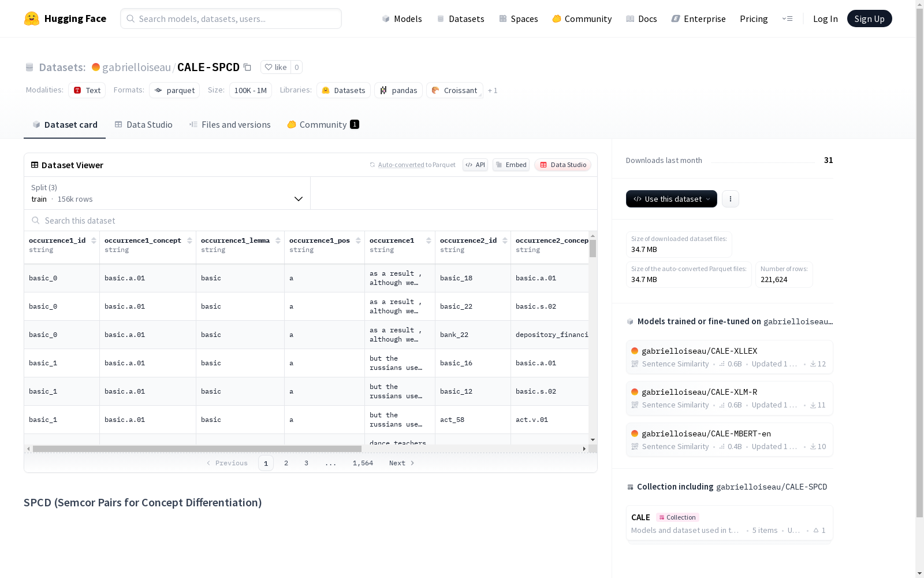The height and width of the screenshot is (578, 924).
Task: Sort by occurrence2_id column arrows
Action: click(x=505, y=240)
